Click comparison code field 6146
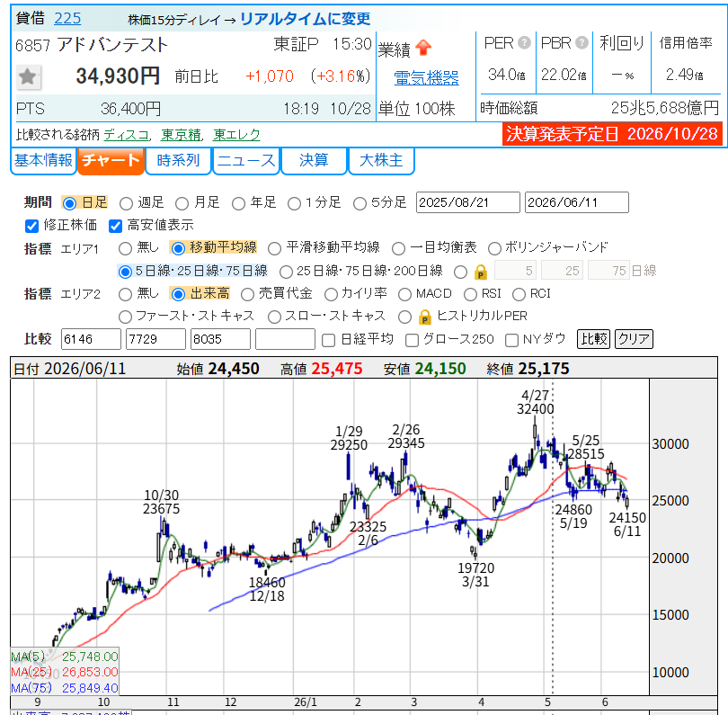 tap(91, 339)
